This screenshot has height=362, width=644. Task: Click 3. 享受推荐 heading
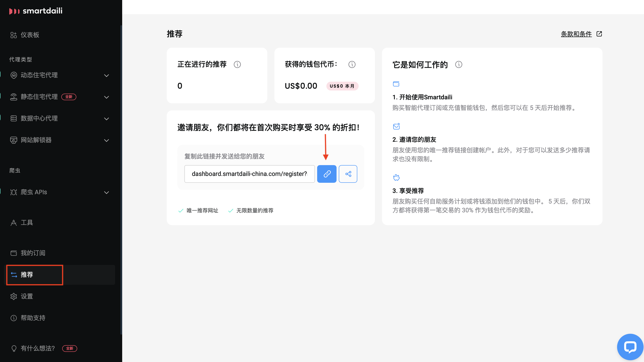tap(408, 191)
